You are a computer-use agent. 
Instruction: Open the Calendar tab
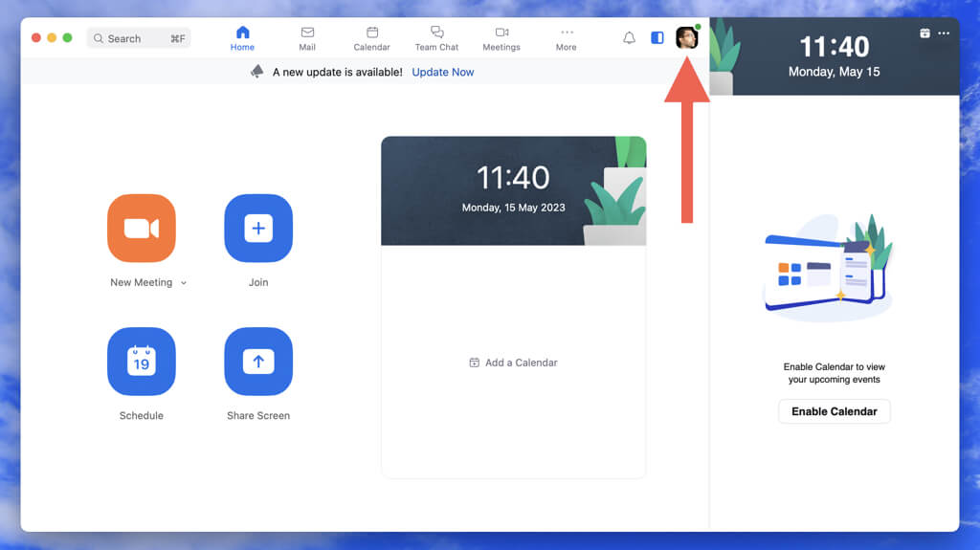(372, 39)
